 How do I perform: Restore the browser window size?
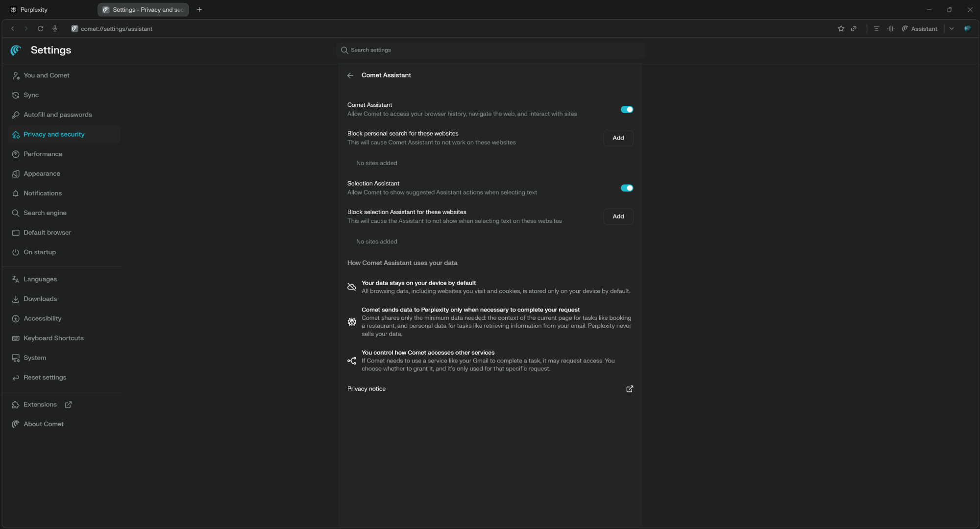pyautogui.click(x=949, y=10)
